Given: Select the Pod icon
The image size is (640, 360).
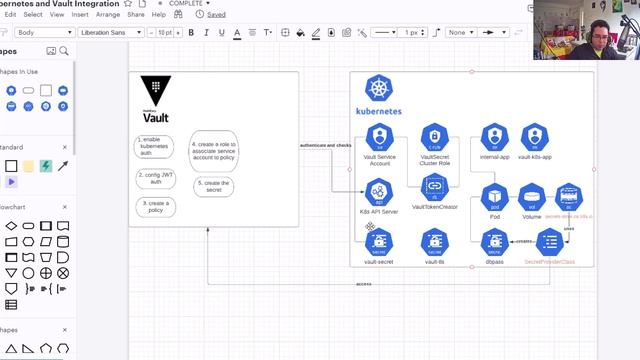Looking at the screenshot, I should [x=495, y=197].
